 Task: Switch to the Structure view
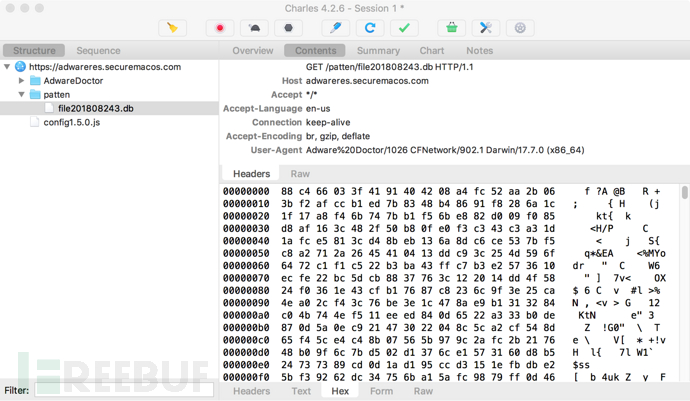[x=34, y=51]
